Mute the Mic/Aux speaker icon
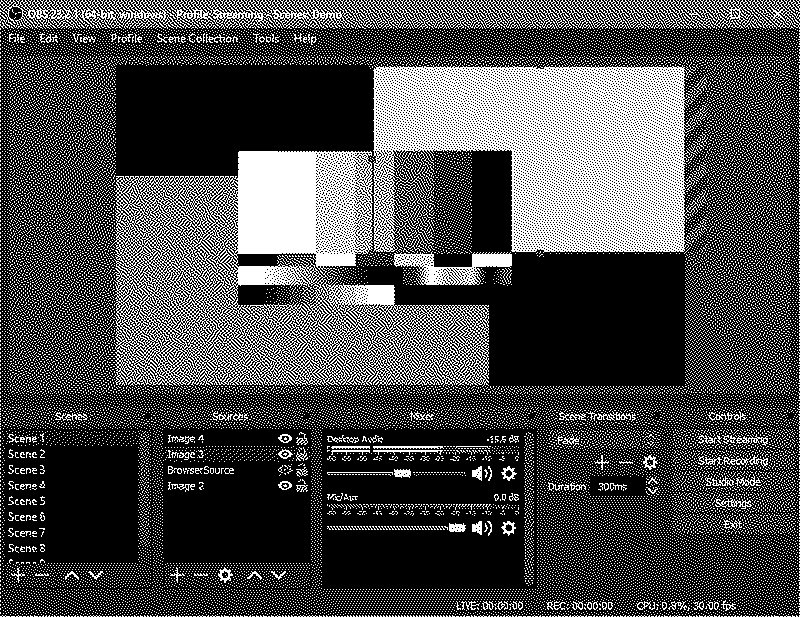800x617 pixels. click(482, 527)
